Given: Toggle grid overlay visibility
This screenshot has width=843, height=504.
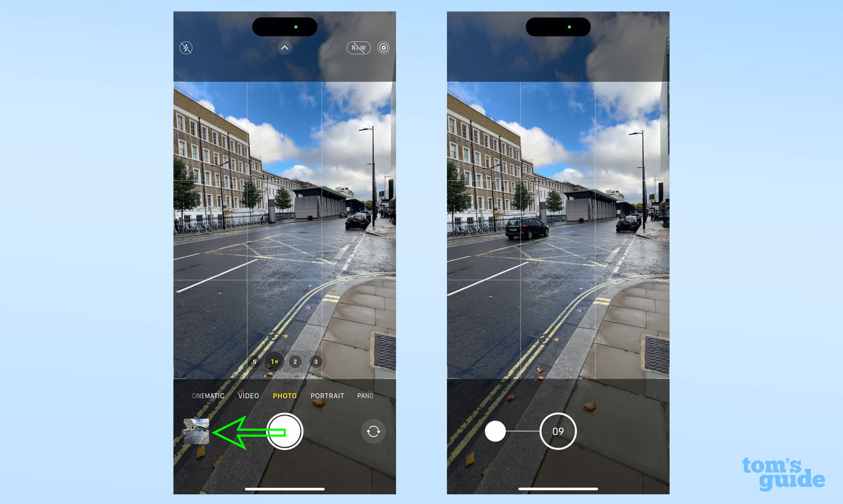Looking at the screenshot, I should click(283, 47).
